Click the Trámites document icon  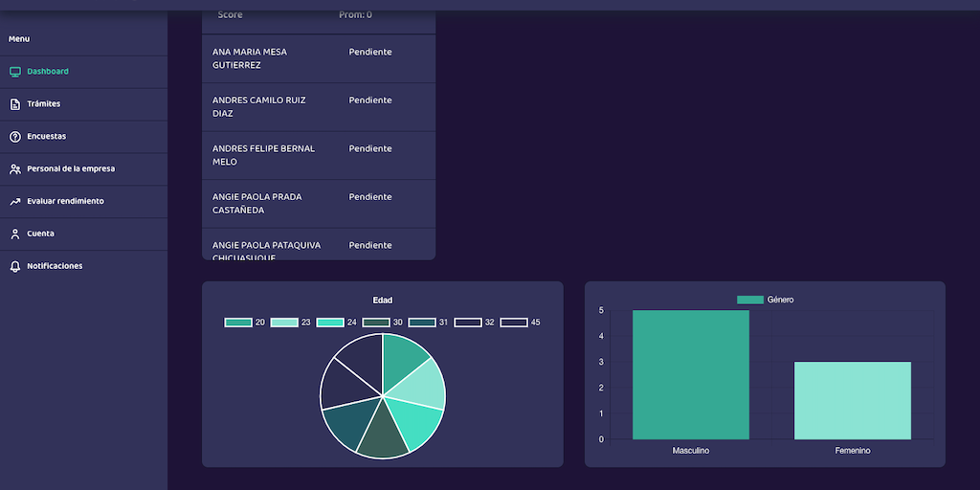(x=15, y=104)
